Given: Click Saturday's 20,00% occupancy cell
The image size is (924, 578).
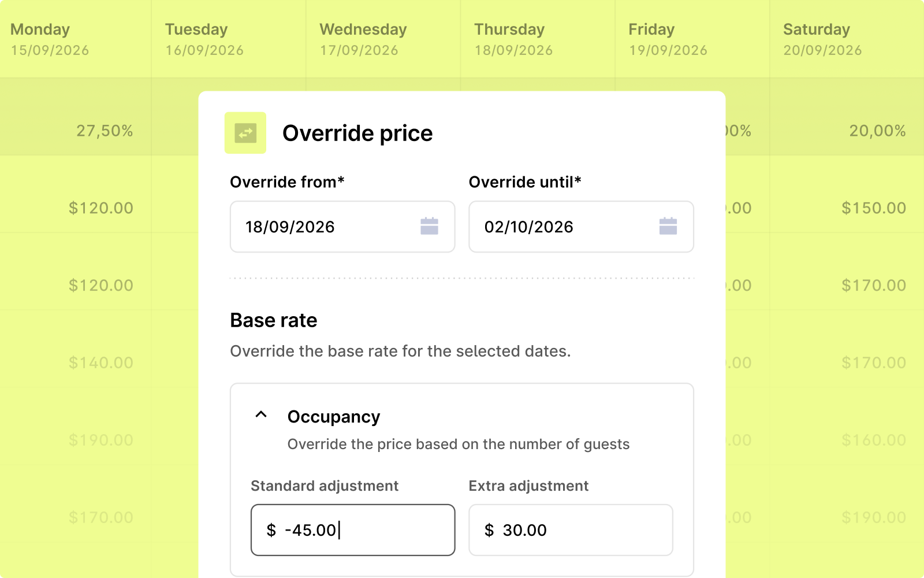Looking at the screenshot, I should pos(877,131).
